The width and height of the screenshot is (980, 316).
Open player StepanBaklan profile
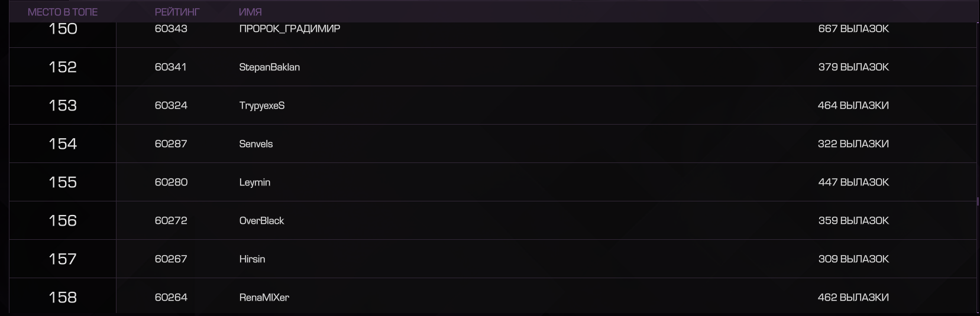[x=269, y=67]
